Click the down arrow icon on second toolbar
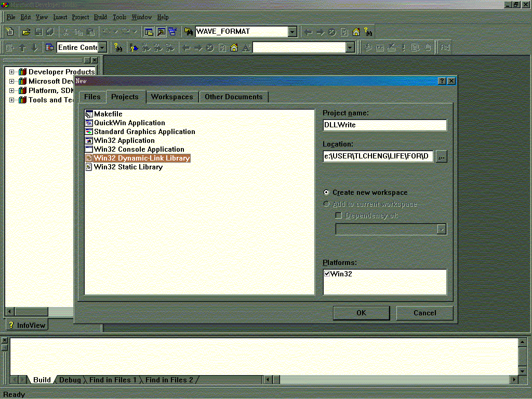532x399 pixels. [x=35, y=47]
